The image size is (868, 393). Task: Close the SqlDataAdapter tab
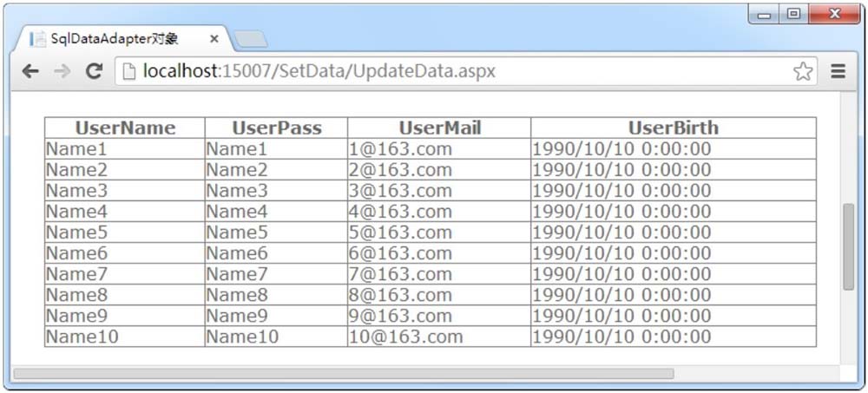[x=214, y=39]
